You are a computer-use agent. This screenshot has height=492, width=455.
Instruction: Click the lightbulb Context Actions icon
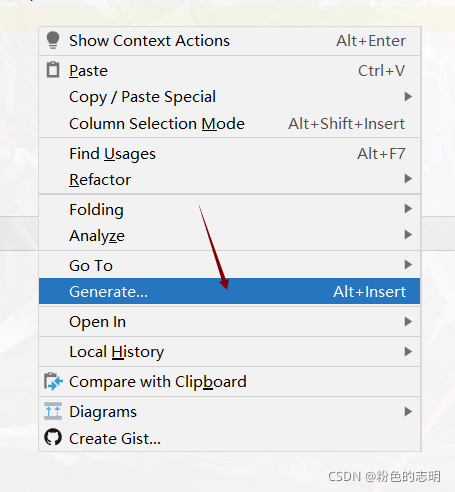(53, 40)
